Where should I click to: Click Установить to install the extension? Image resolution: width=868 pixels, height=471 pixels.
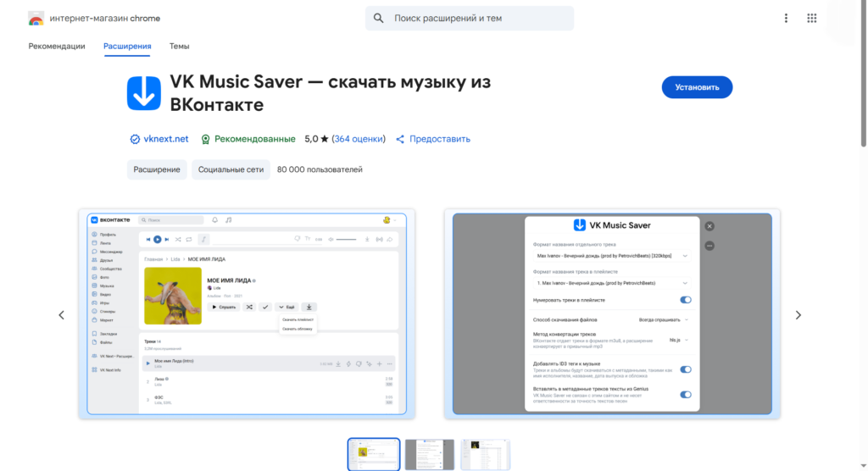(x=697, y=87)
